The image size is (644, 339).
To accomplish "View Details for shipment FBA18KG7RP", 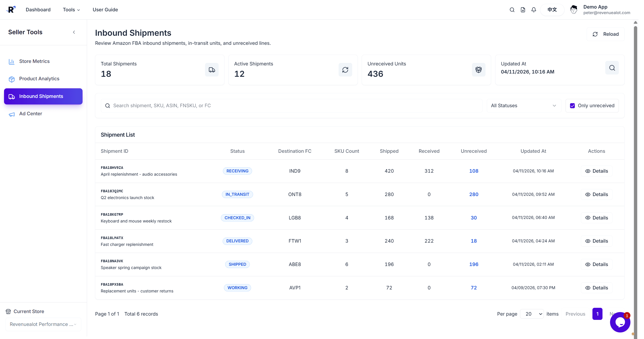I will point(596,218).
